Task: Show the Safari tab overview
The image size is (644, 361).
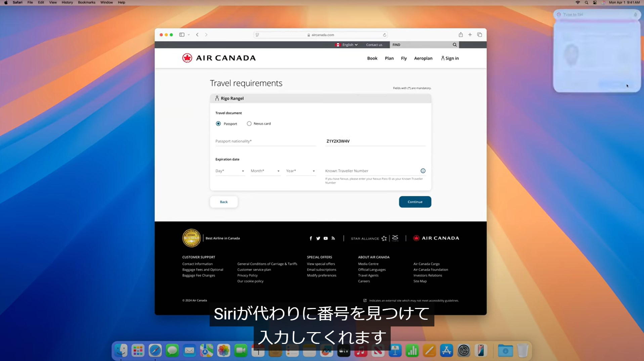Action: (479, 35)
